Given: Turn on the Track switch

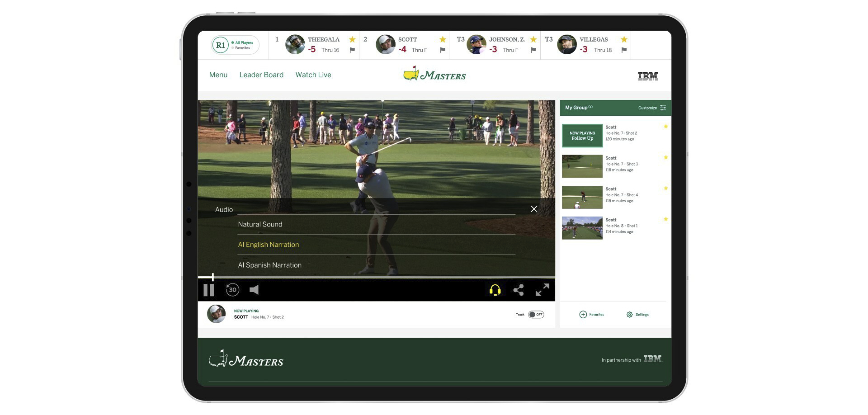Looking at the screenshot, I should click(536, 315).
